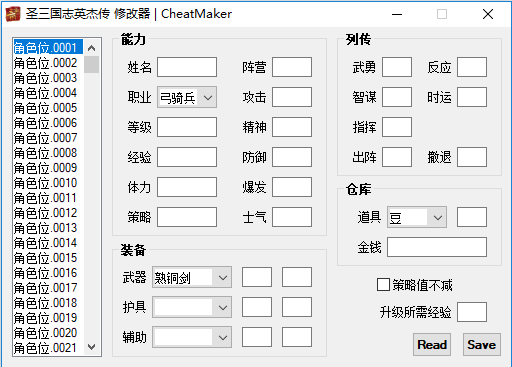Click the scroll down arrow of character list
Screen dimensions: 512x367
pyautogui.click(x=91, y=347)
